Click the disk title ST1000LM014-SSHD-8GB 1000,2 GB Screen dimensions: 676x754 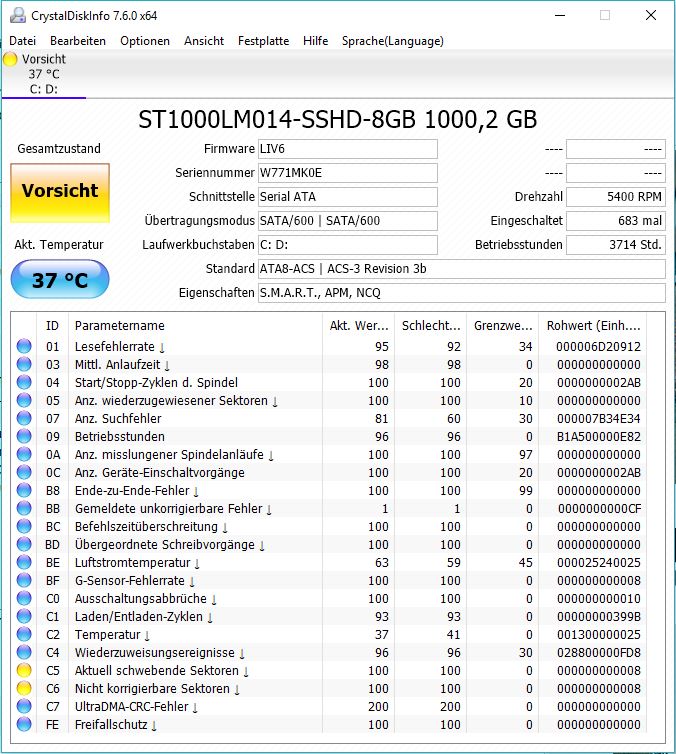(x=338, y=119)
